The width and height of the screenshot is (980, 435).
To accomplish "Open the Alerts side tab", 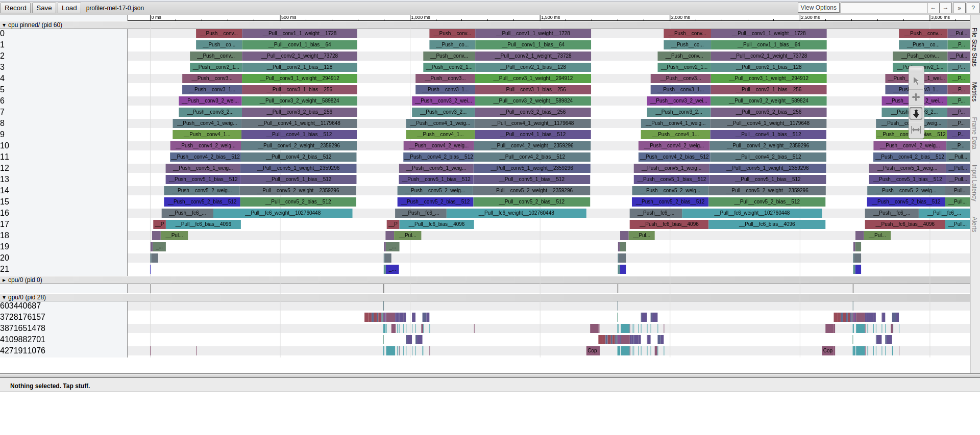I will coord(974,224).
